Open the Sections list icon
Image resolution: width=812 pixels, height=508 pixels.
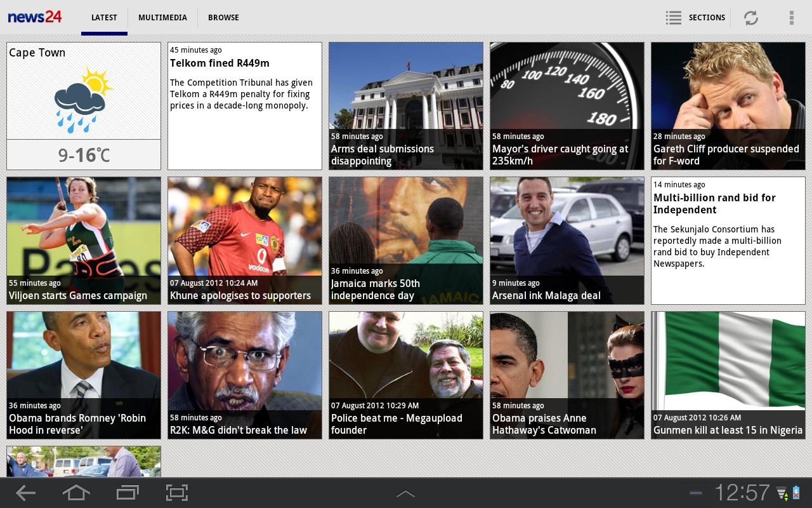tap(674, 18)
